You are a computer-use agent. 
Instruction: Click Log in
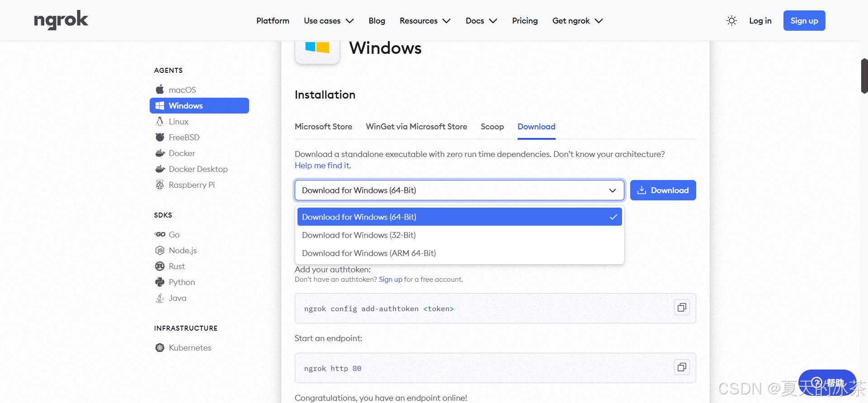pos(760,21)
